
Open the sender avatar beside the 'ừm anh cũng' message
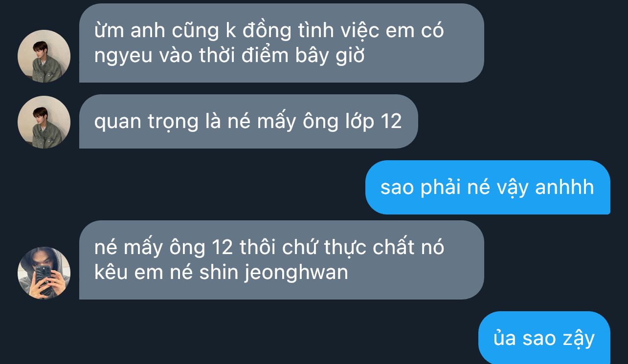click(44, 56)
